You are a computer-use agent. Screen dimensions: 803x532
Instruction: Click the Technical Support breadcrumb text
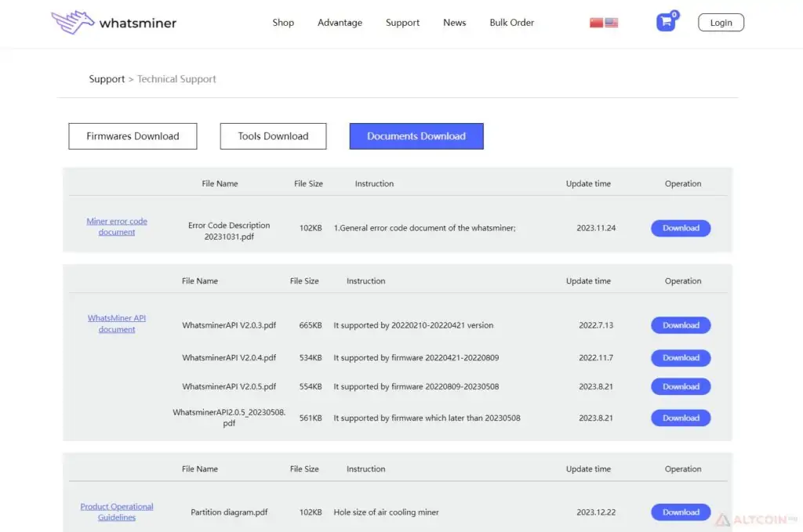click(x=176, y=79)
